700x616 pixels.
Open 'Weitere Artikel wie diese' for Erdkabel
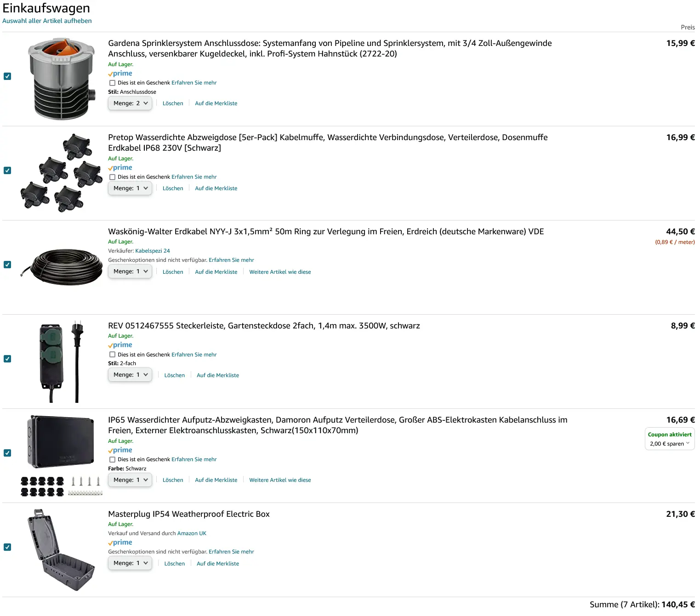pos(280,272)
